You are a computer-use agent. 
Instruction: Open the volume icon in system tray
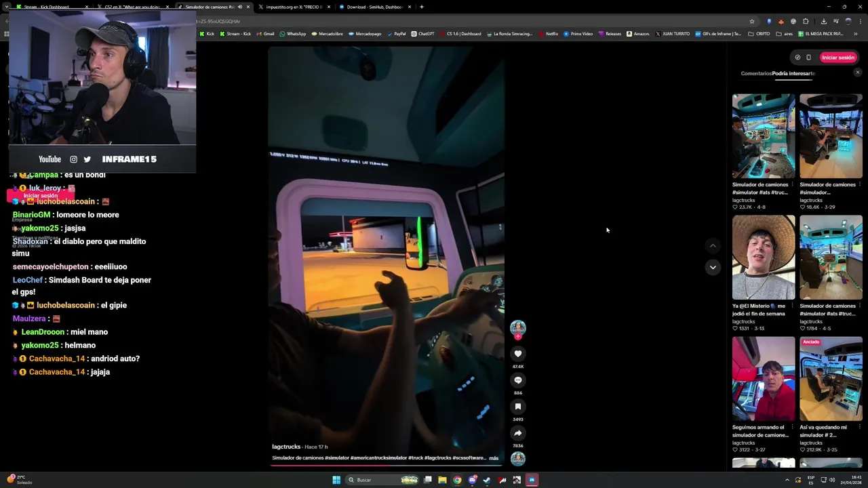point(832,480)
